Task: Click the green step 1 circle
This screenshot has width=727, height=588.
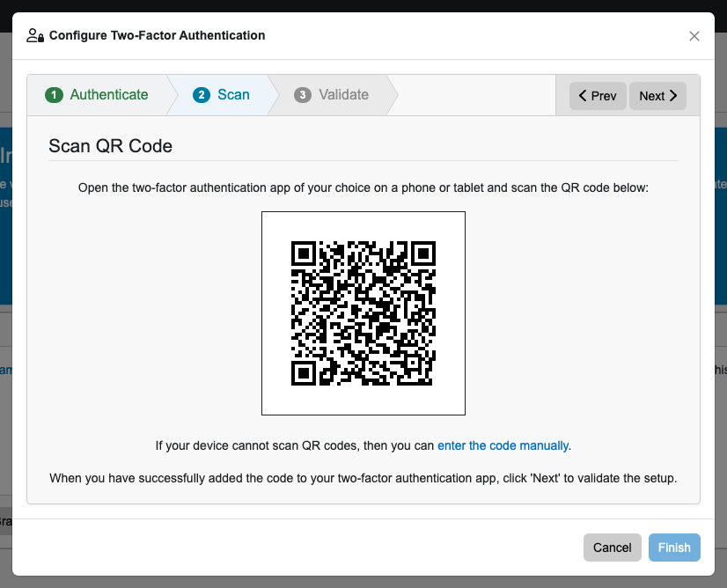Action: pos(54,95)
